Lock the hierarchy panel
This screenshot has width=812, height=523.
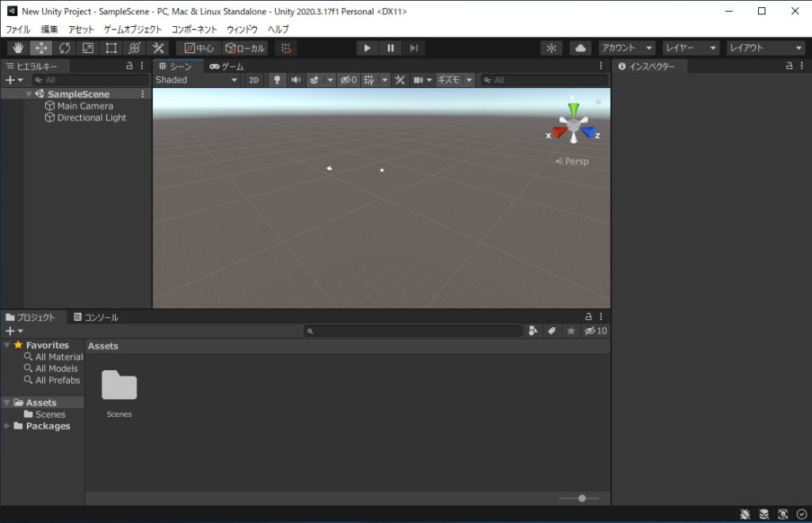coord(129,66)
